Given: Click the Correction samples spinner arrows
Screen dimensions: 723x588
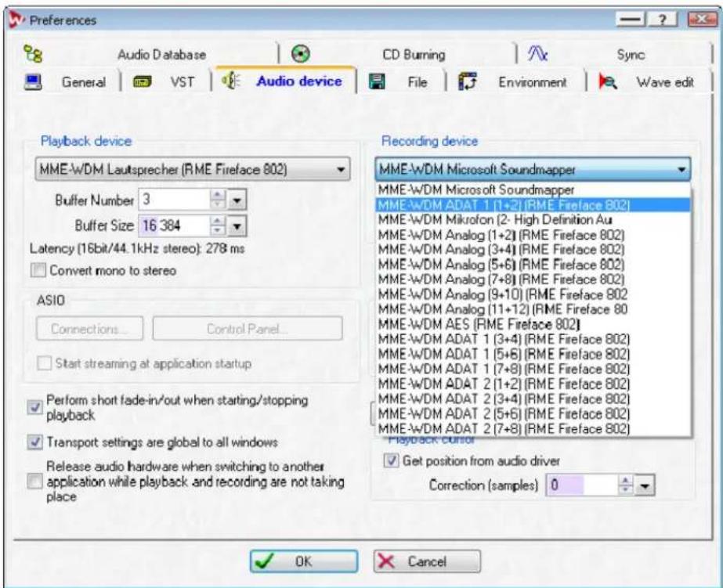Looking at the screenshot, I should coord(625,485).
